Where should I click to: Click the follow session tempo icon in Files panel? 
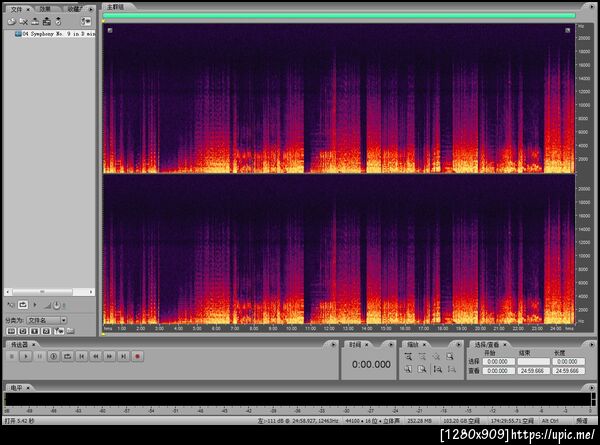[11, 305]
